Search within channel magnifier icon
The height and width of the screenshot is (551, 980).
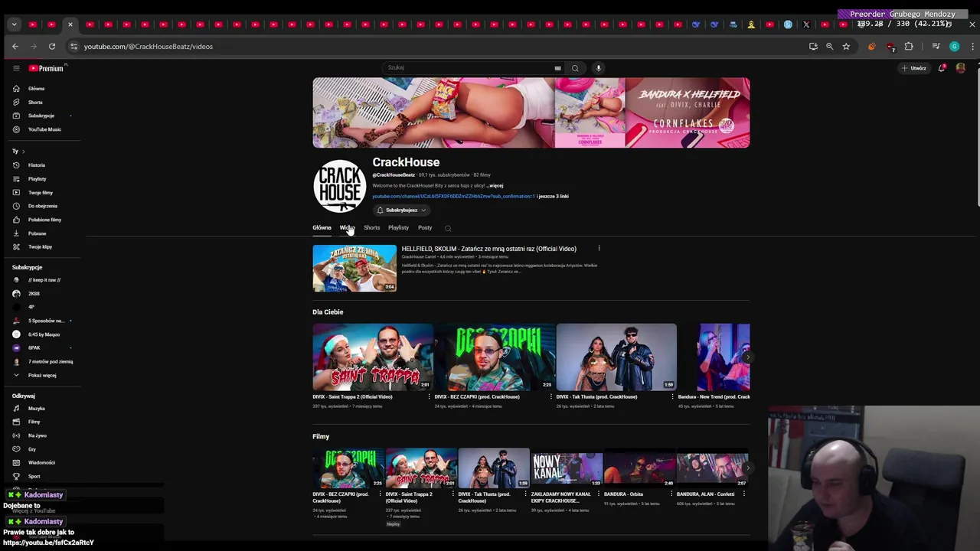448,228
